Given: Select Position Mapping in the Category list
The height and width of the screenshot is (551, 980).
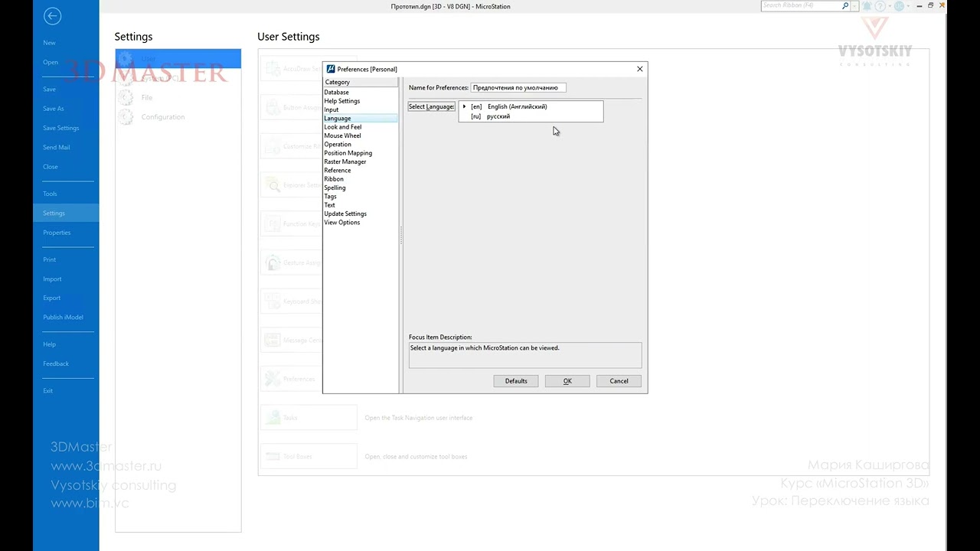Looking at the screenshot, I should 361,153.
